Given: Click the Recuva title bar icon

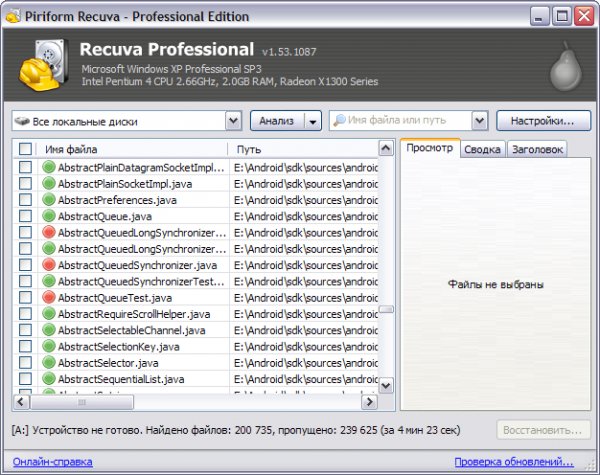Looking at the screenshot, I should [x=13, y=16].
